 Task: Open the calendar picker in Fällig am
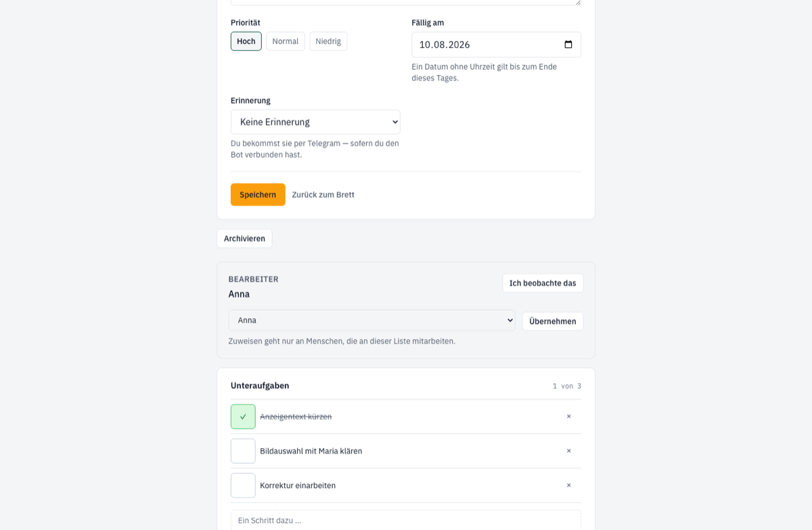click(568, 45)
